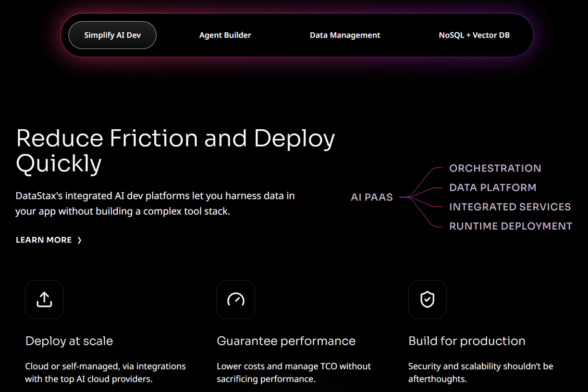The width and height of the screenshot is (588, 392).
Task: Click the Cloud or self-managed description text
Action: [x=106, y=372]
